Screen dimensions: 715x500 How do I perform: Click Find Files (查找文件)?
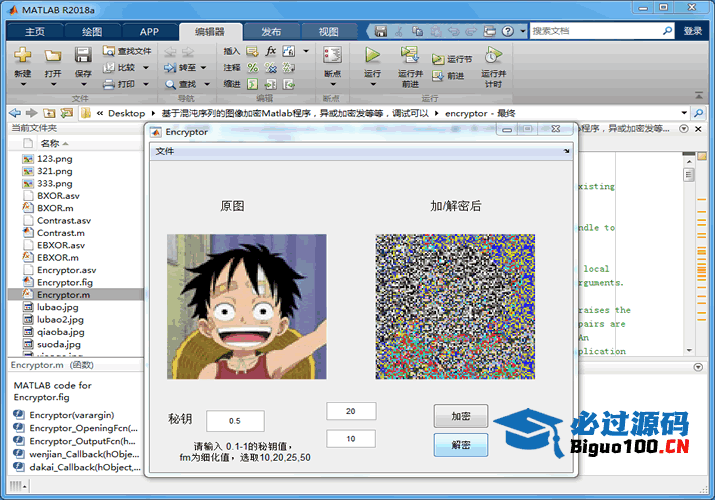127,51
